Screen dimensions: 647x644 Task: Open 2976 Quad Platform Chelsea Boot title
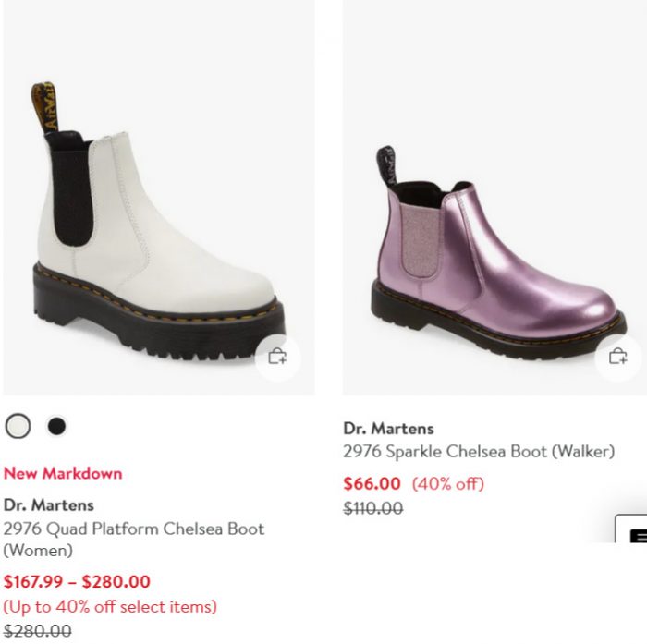pyautogui.click(x=134, y=540)
